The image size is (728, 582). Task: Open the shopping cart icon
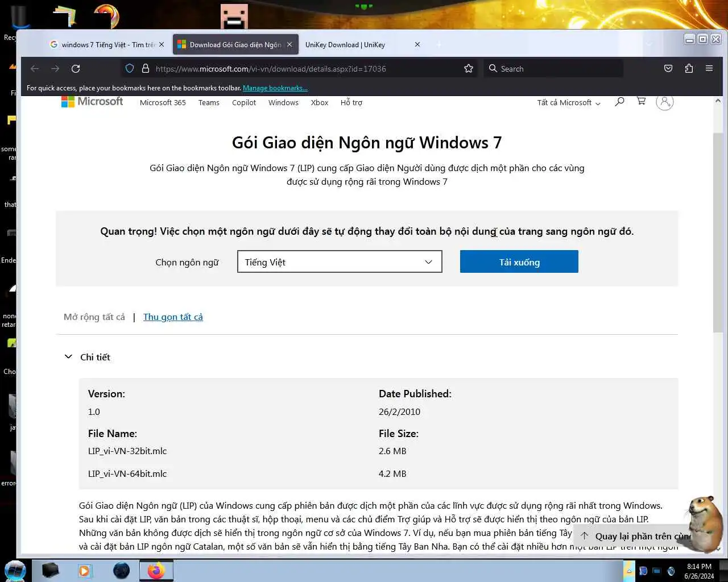click(642, 101)
